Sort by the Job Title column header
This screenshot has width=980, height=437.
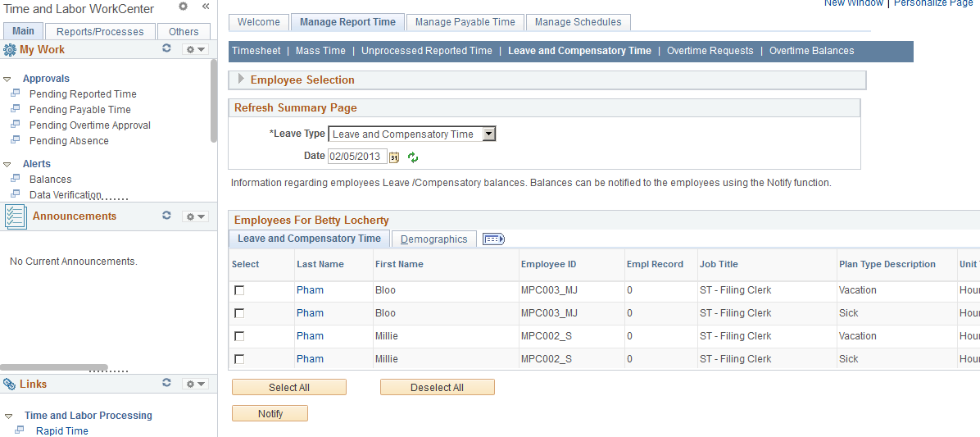719,264
